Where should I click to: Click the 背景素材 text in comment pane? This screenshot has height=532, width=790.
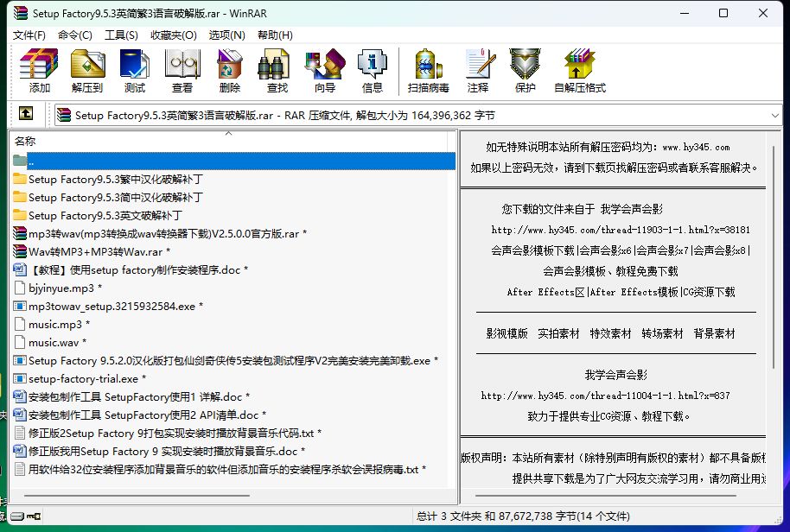[x=715, y=333]
